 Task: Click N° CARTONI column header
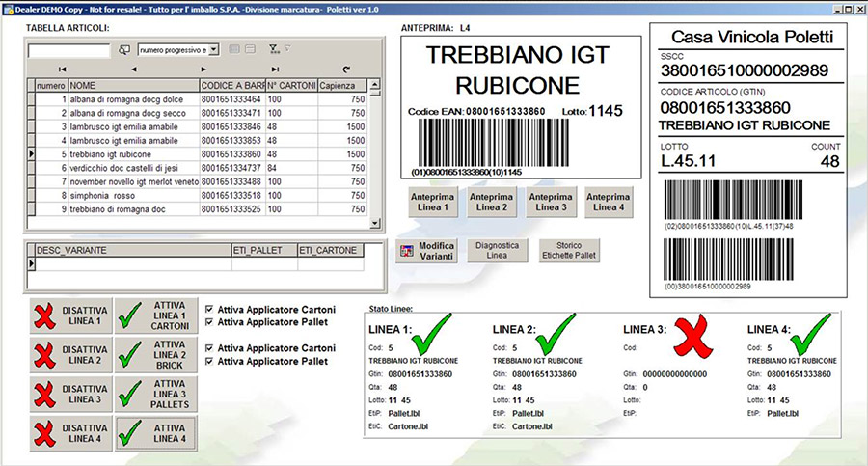tap(291, 85)
